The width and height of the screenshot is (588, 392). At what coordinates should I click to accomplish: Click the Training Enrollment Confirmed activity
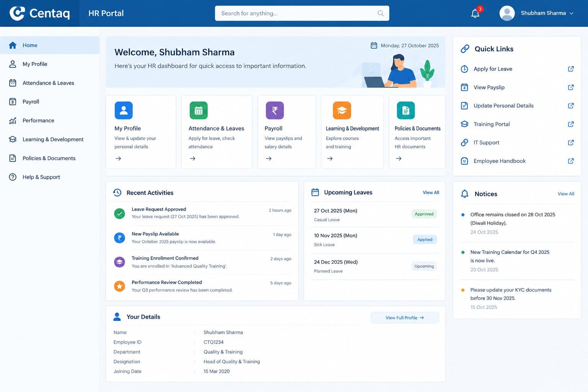(202, 262)
